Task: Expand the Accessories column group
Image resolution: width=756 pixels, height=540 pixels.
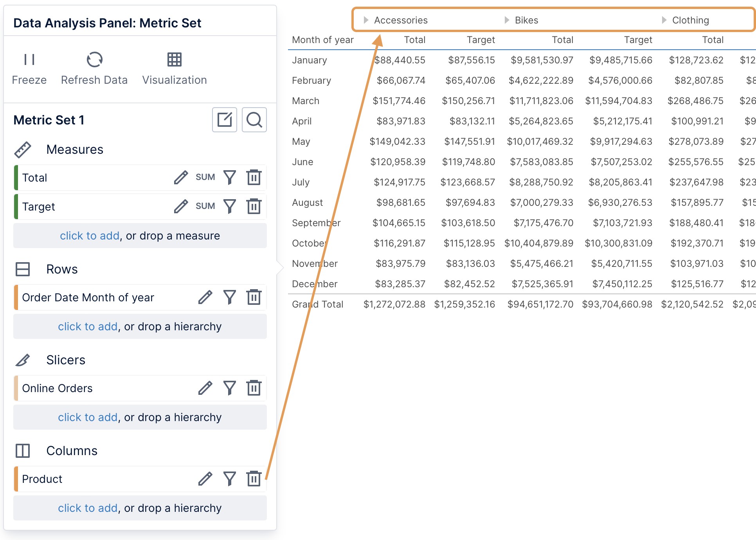Action: coord(366,20)
